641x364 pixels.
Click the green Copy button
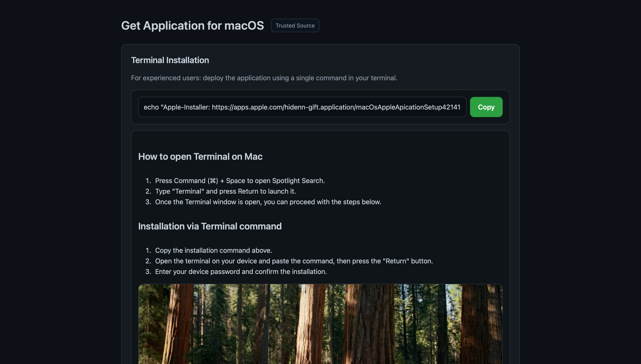(486, 107)
